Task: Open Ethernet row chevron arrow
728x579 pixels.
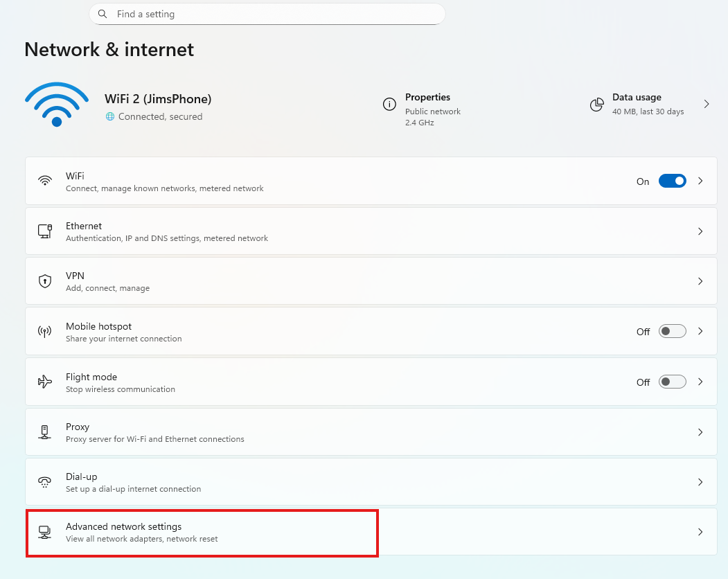Action: [700, 231]
